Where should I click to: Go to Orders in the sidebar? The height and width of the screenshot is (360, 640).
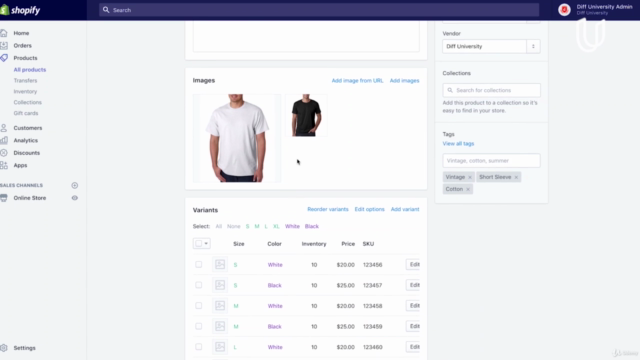22,45
